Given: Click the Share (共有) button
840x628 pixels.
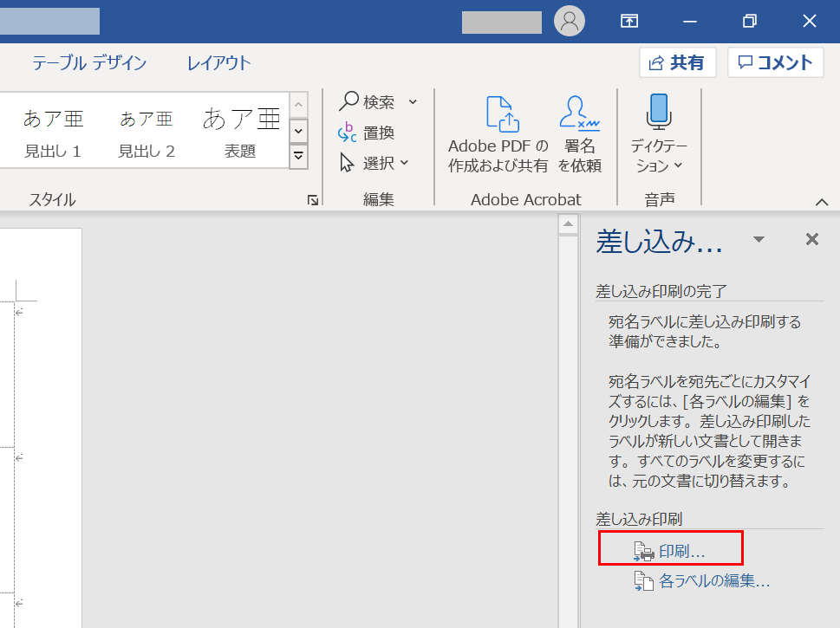Looking at the screenshot, I should click(x=677, y=62).
